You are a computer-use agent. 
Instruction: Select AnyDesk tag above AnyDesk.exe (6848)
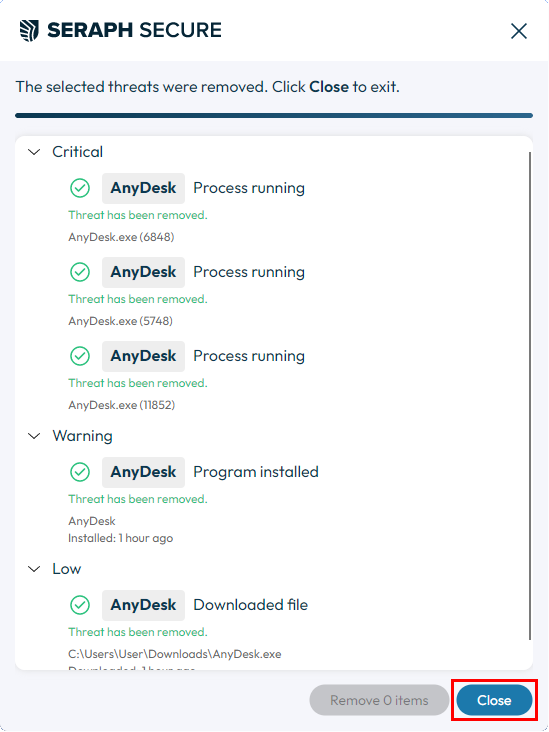pyautogui.click(x=143, y=188)
